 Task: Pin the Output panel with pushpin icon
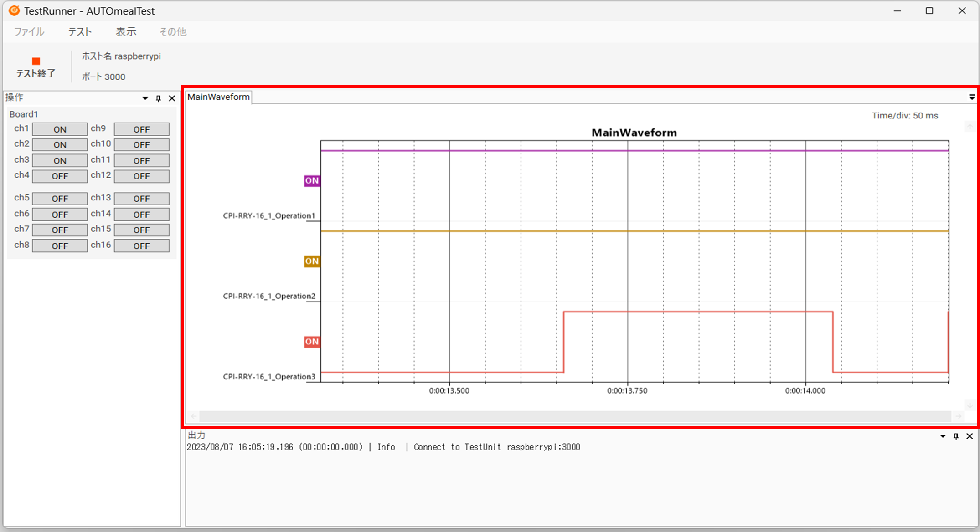956,436
